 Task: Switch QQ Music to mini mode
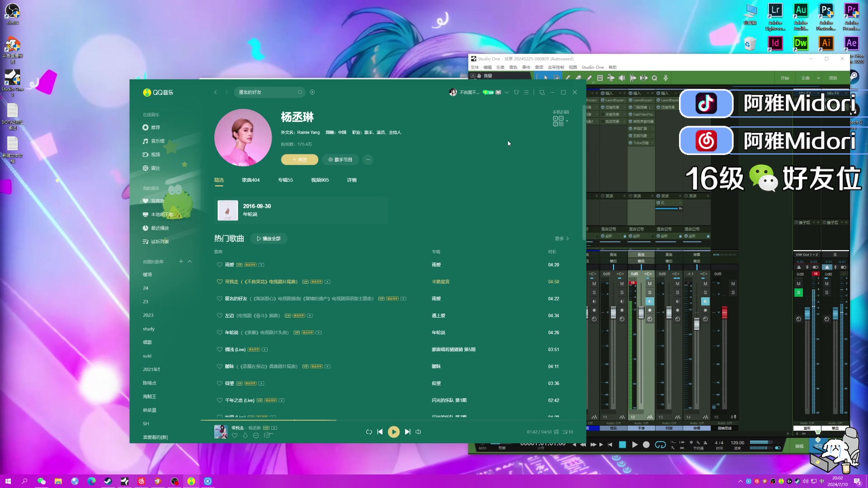(x=542, y=92)
